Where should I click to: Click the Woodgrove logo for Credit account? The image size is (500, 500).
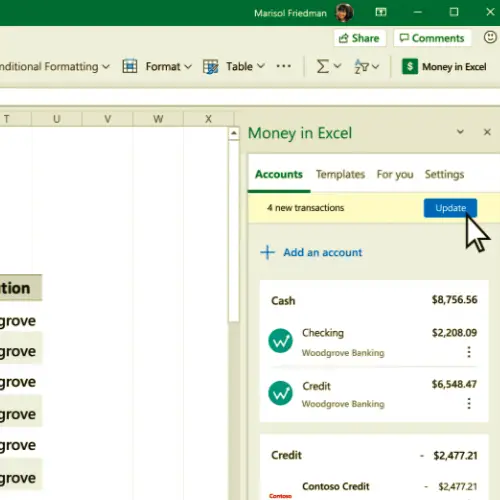click(280, 393)
